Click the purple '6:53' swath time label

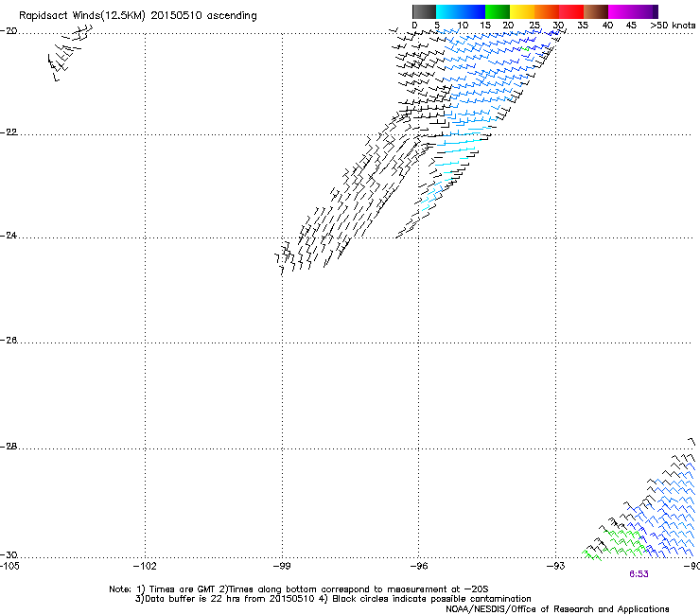[639, 574]
